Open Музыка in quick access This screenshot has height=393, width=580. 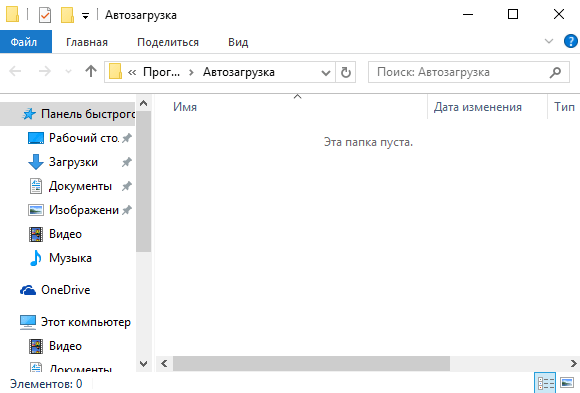pos(60,258)
